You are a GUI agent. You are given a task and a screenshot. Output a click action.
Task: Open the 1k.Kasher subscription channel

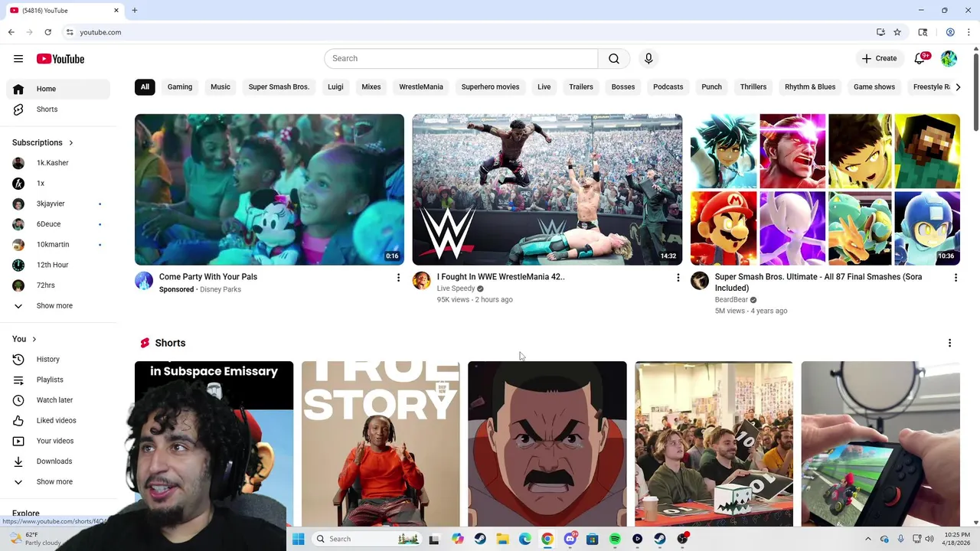pyautogui.click(x=58, y=163)
